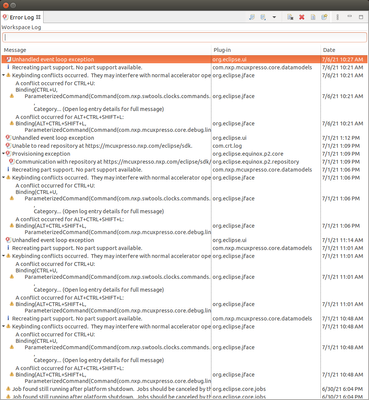Collapse the Provisioning exception entry
This screenshot has height=400, width=369.
[4, 154]
